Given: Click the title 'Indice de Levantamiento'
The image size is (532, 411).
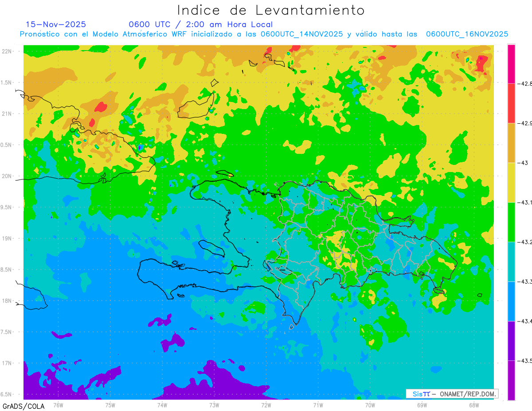Looking at the screenshot, I should (x=271, y=10).
